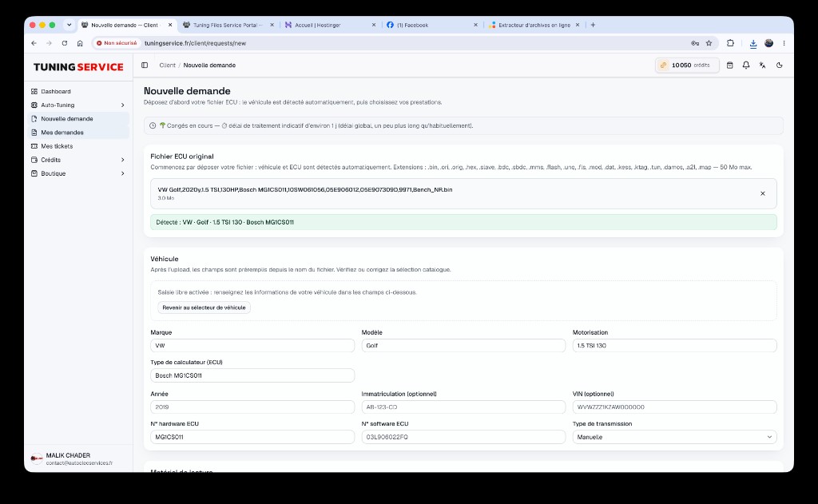Image resolution: width=818 pixels, height=504 pixels.
Task: Open the shopping cart icon
Action: point(730,65)
